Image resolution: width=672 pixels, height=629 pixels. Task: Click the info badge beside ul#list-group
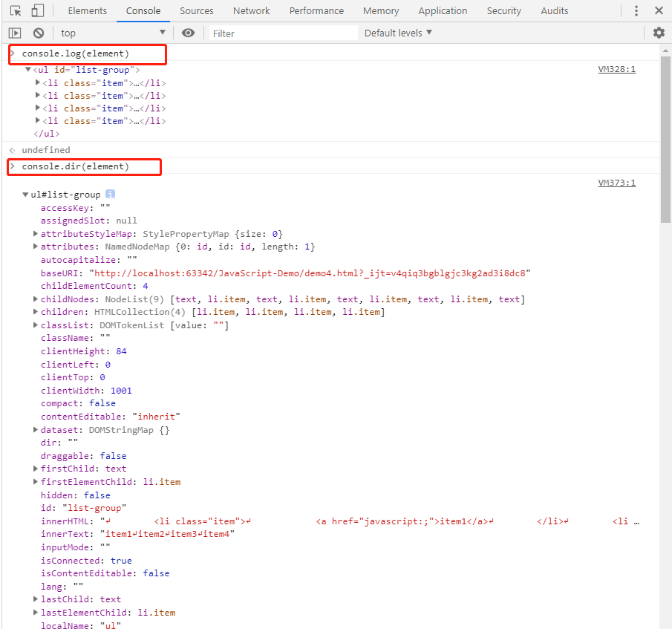[110, 195]
